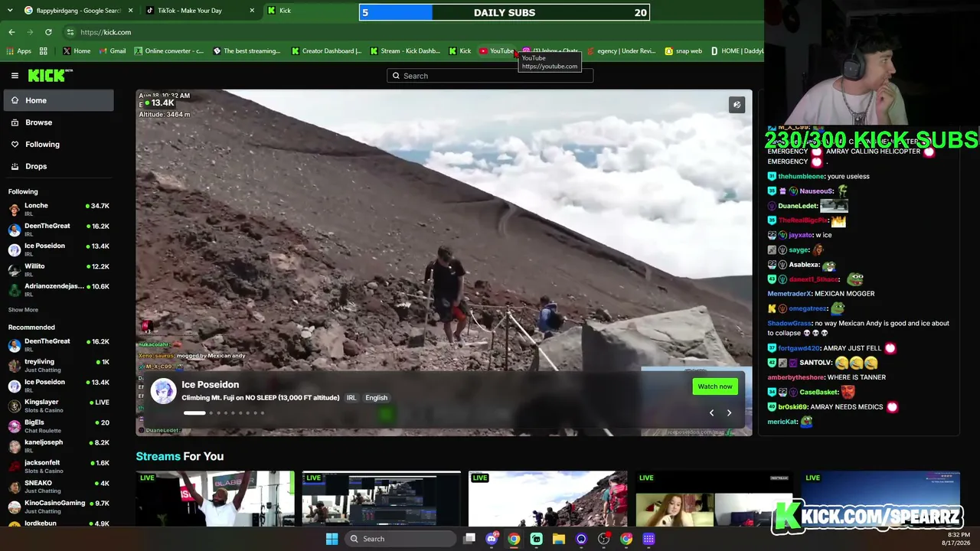The image size is (980, 551).
Task: Open the tab search dropdown arrow
Action: pos(9,11)
